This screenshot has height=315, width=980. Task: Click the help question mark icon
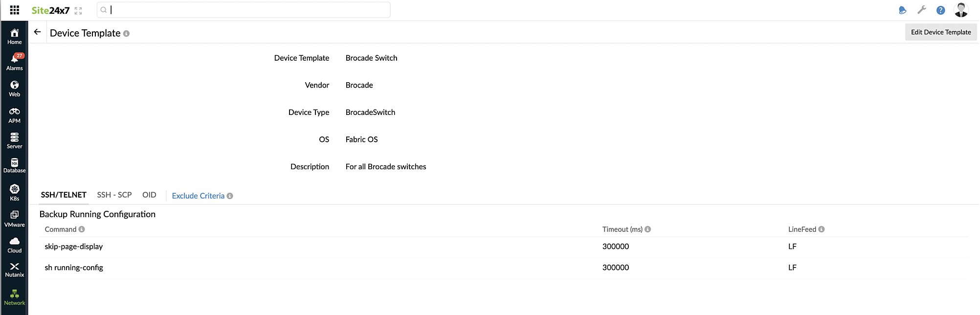(x=940, y=10)
